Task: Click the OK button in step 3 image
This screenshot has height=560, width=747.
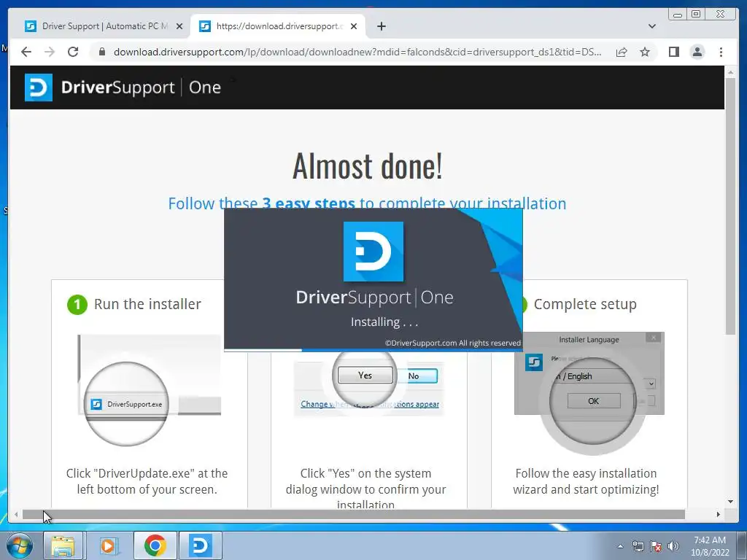Action: tap(594, 401)
